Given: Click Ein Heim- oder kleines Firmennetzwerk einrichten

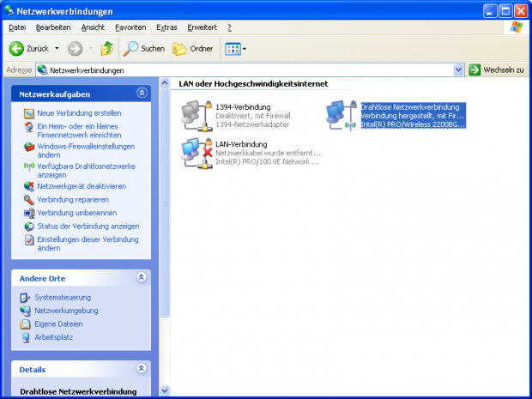Looking at the screenshot, I should (x=79, y=130).
